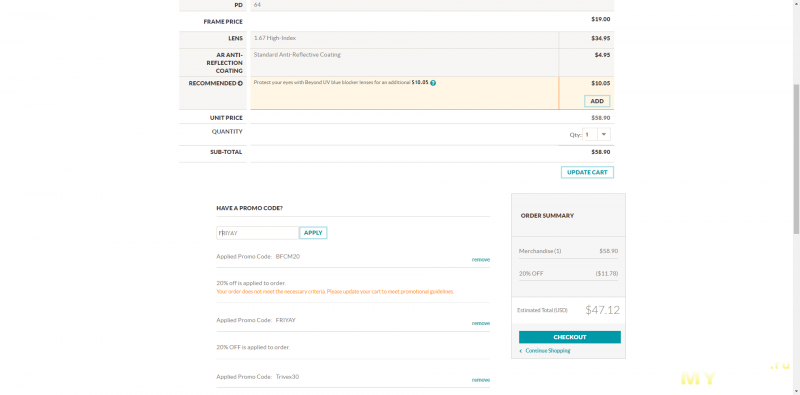Screen dimensions: 800x395
Task: Follow the Continue Shopping link
Action: tap(548, 351)
